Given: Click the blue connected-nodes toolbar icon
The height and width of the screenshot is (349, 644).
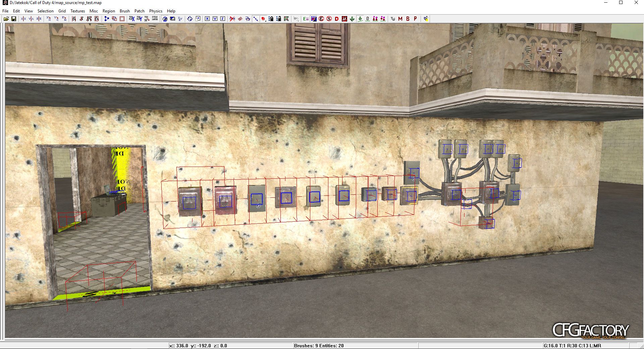Looking at the screenshot, I should (x=107, y=19).
